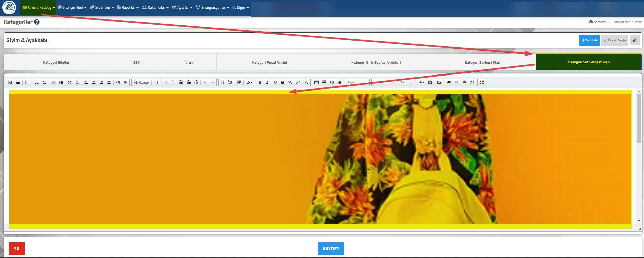Paste from Word icon
This screenshot has width=644, height=258.
(196, 82)
